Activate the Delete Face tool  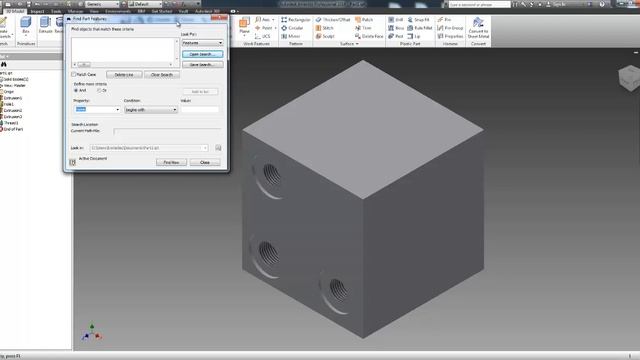pyautogui.click(x=369, y=36)
